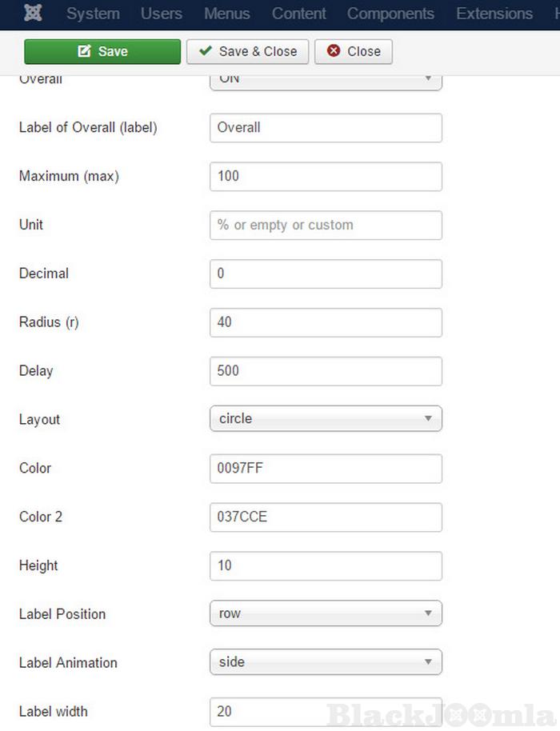The image size is (560, 731).
Task: Open the Content menu
Action: click(x=298, y=14)
